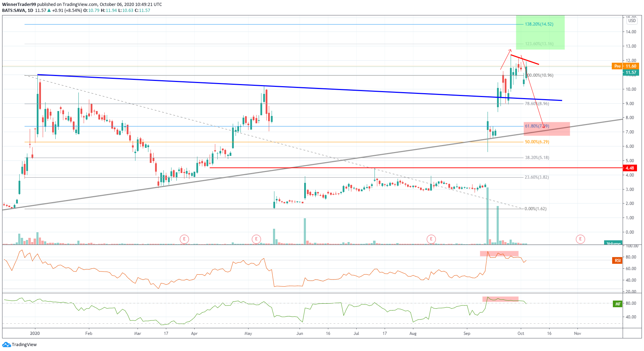Click the pink support zone rectangle near 61.80%

(x=547, y=129)
